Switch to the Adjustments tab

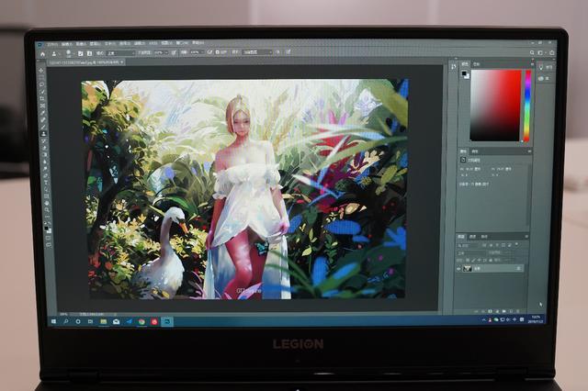point(475,151)
